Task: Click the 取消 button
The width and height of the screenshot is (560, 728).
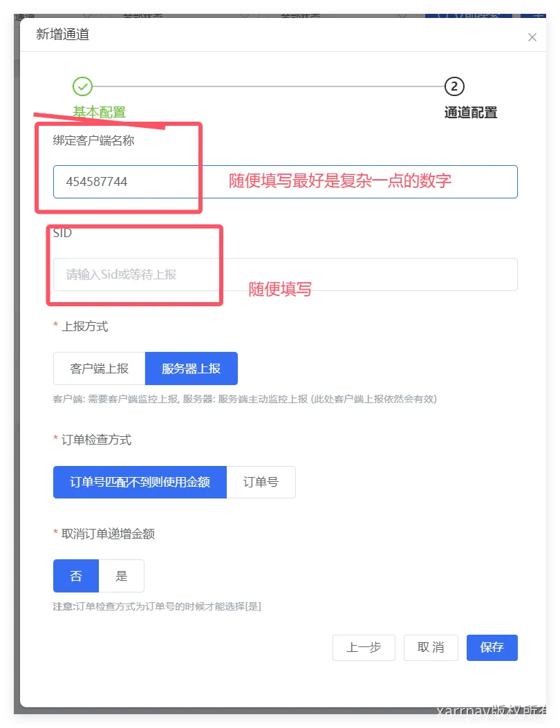Action: (x=431, y=647)
